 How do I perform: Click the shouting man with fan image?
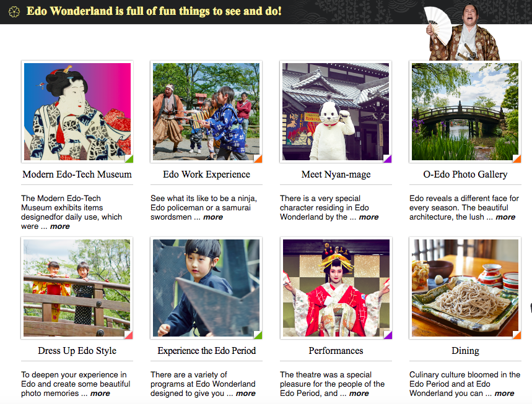(462, 32)
